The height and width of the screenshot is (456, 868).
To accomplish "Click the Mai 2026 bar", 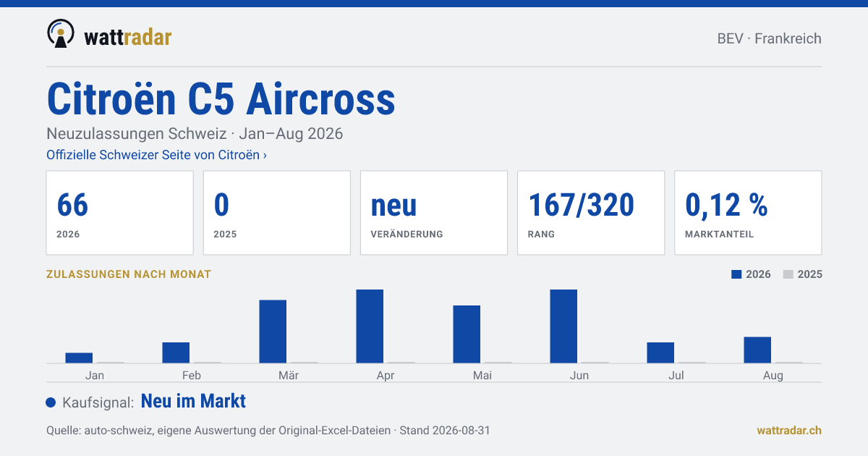I will [467, 334].
